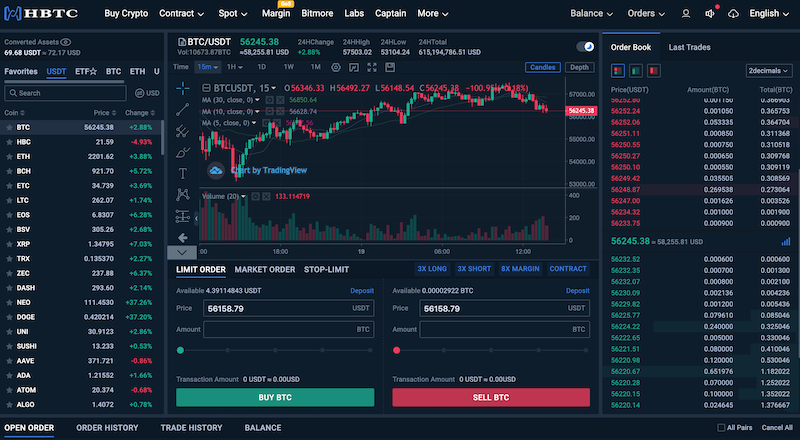Open the chart indicators icon
The image size is (800, 440).
(x=354, y=67)
